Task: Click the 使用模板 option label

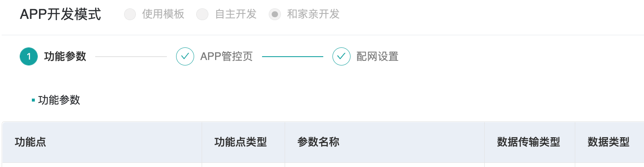Action: 163,14
